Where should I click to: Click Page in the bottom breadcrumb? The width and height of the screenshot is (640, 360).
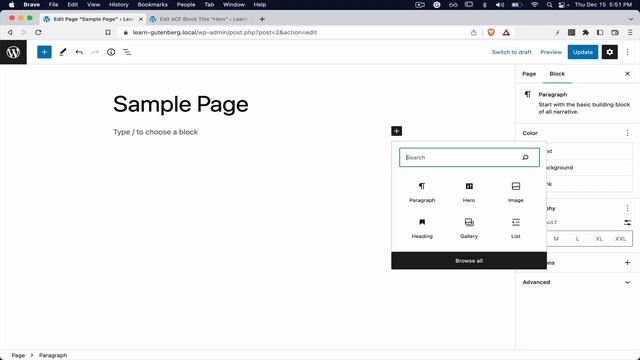point(18,356)
